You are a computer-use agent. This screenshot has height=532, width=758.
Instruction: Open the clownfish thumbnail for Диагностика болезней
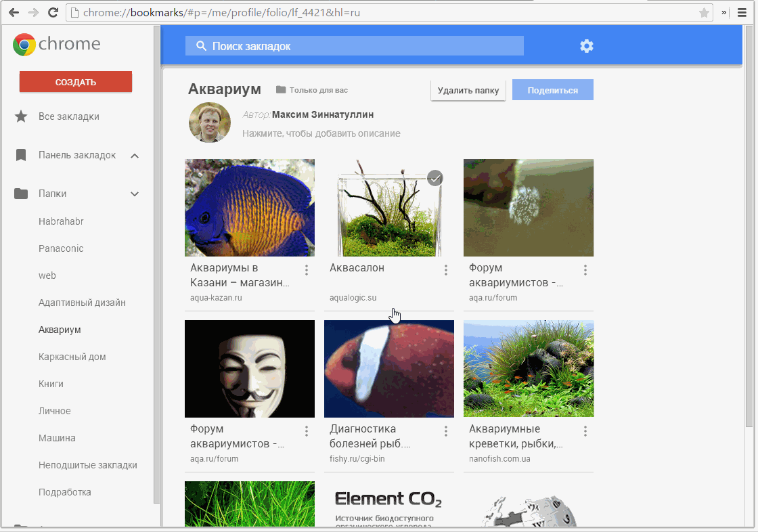388,368
